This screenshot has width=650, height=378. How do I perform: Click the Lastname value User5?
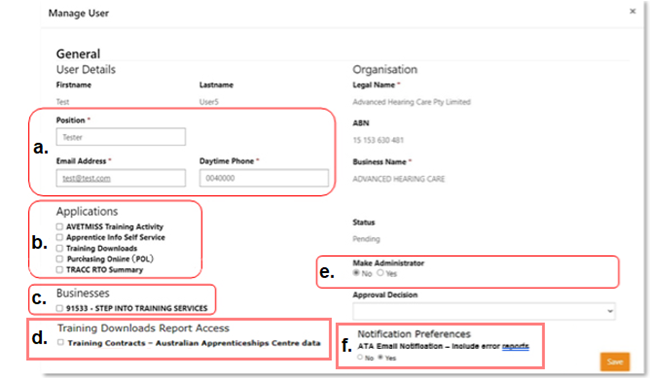tap(209, 102)
